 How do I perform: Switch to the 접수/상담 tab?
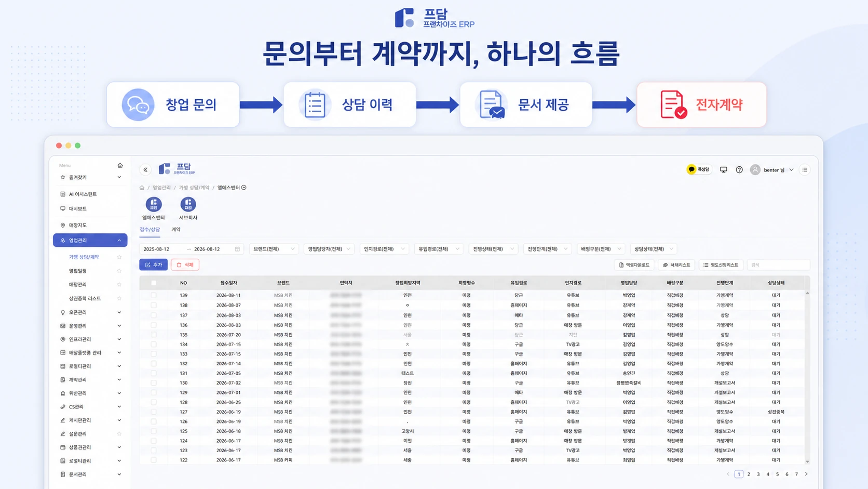coord(150,229)
